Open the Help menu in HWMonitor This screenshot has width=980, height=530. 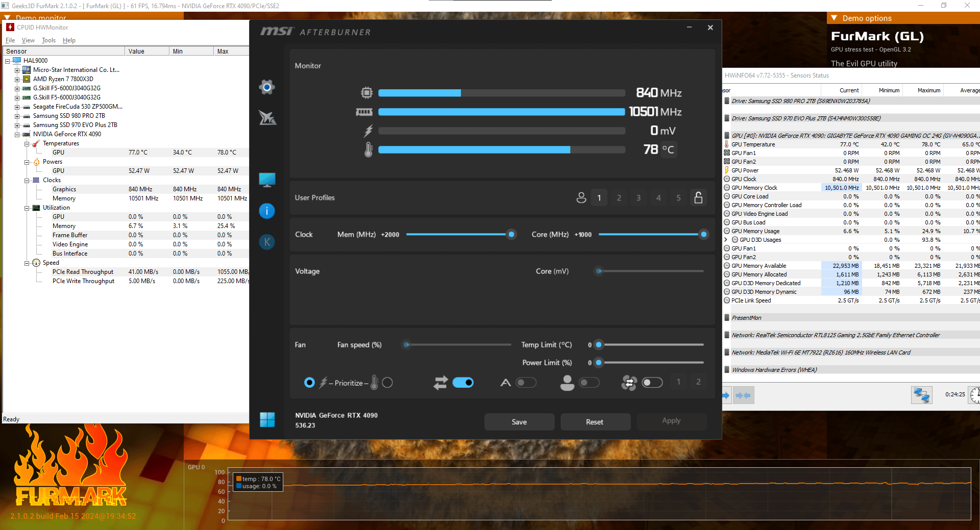pyautogui.click(x=69, y=40)
